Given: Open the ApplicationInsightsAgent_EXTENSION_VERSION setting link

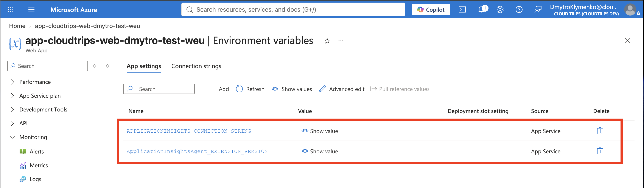Looking at the screenshot, I should point(197,151).
